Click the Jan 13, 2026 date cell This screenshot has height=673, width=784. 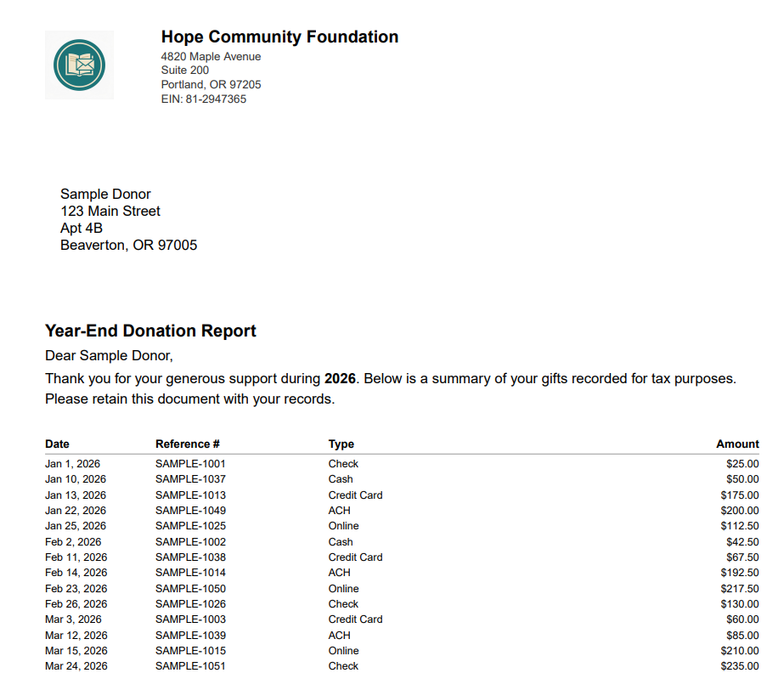pos(76,495)
